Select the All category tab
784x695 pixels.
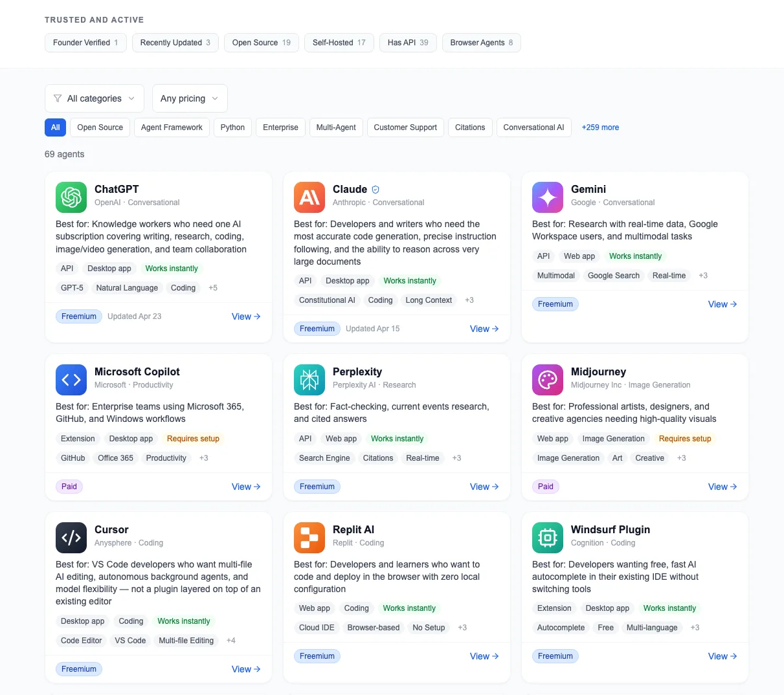[x=55, y=127]
